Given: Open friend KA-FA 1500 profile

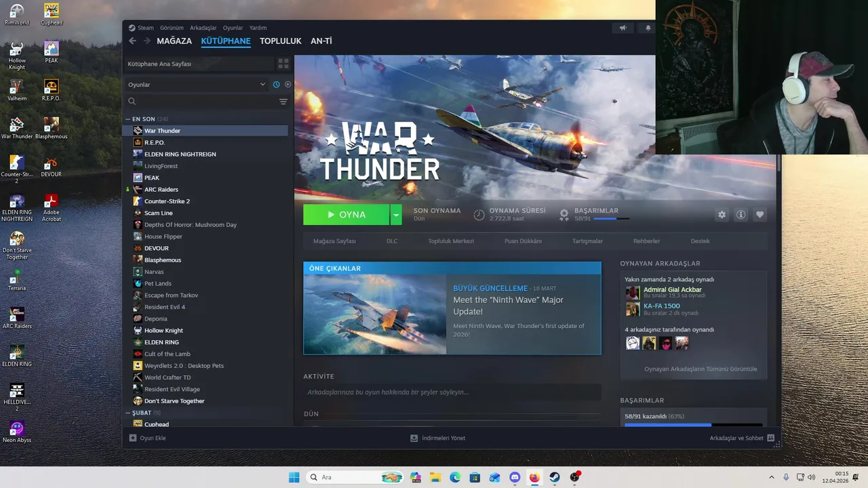Looking at the screenshot, I should tap(661, 306).
